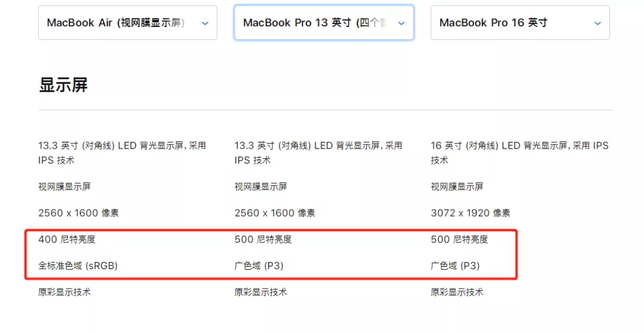Click MacBook Air's 13.3 英寸 display description
The width and height of the screenshot is (644, 333).
122,153
